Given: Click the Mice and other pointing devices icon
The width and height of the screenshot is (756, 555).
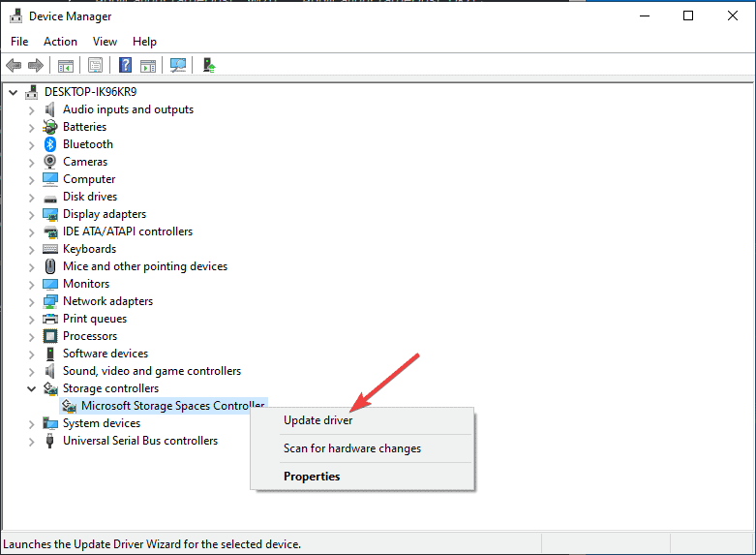Looking at the screenshot, I should coord(50,266).
